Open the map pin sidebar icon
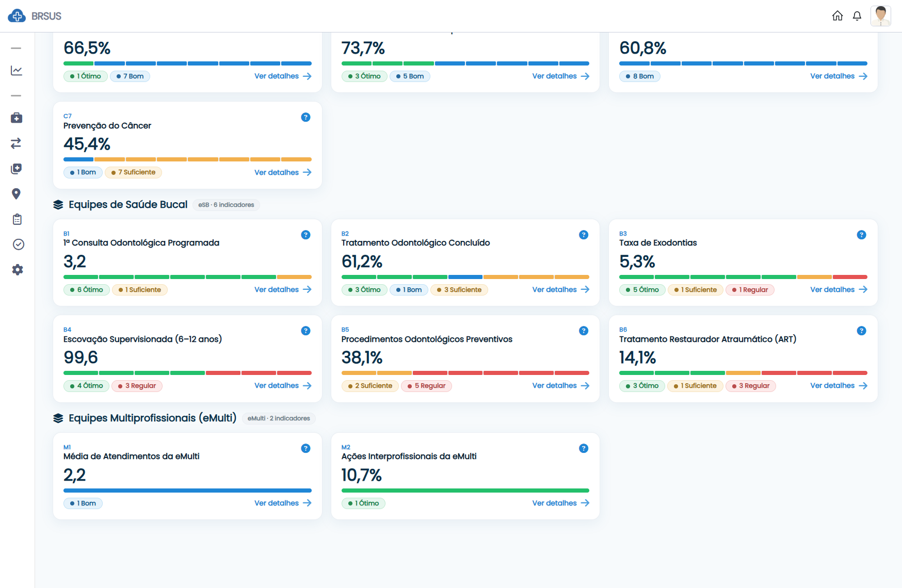The image size is (902, 588). coord(17,194)
